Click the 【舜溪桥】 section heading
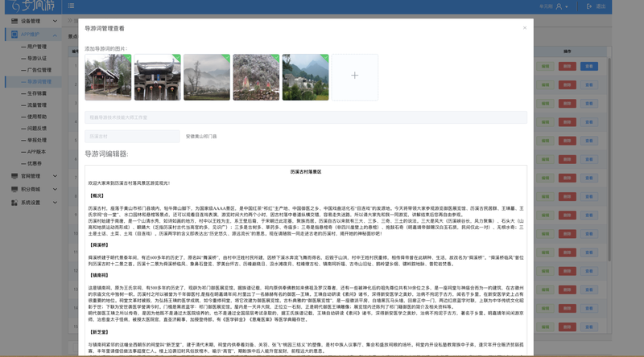 [x=99, y=245]
